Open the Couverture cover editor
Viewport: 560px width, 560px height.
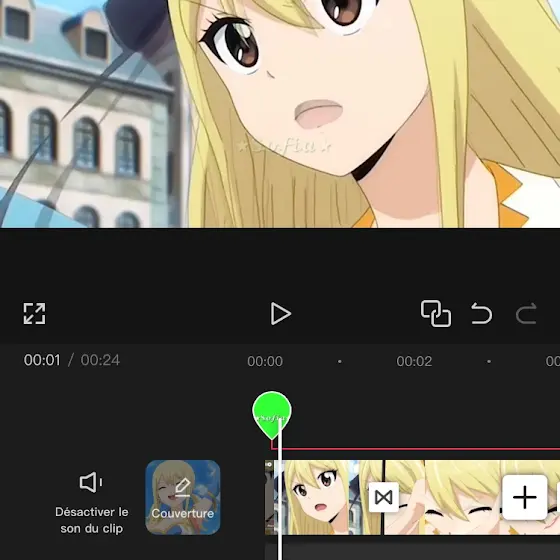click(x=182, y=497)
